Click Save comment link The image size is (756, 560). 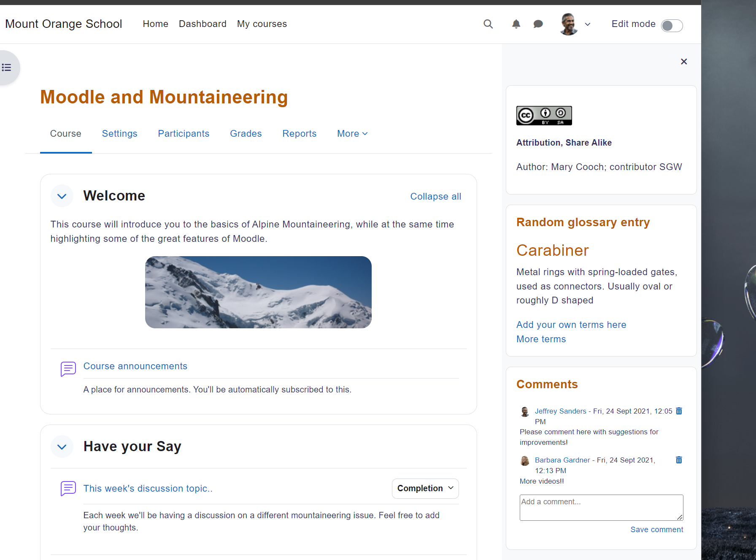coord(657,530)
